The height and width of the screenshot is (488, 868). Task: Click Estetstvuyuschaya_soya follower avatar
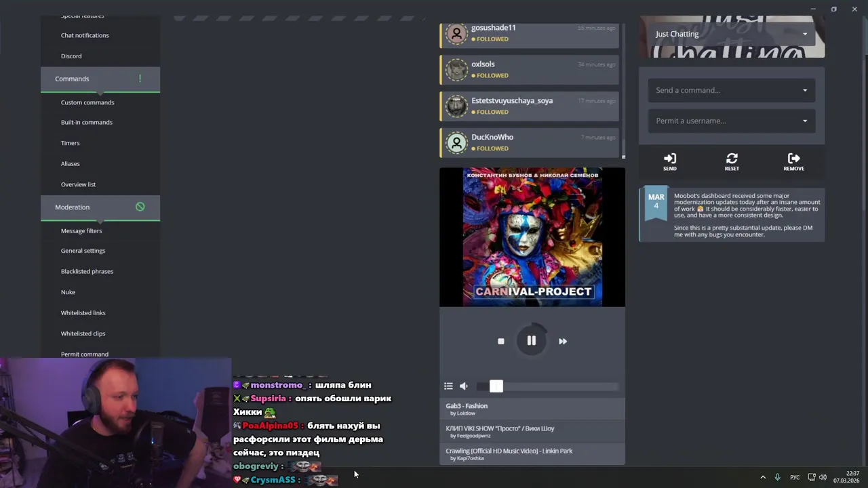456,106
